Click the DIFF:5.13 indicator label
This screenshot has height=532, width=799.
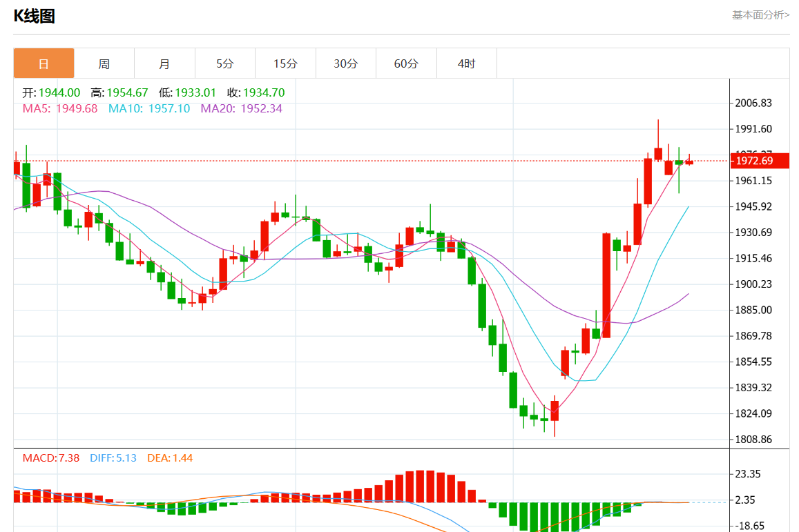pyautogui.click(x=113, y=457)
